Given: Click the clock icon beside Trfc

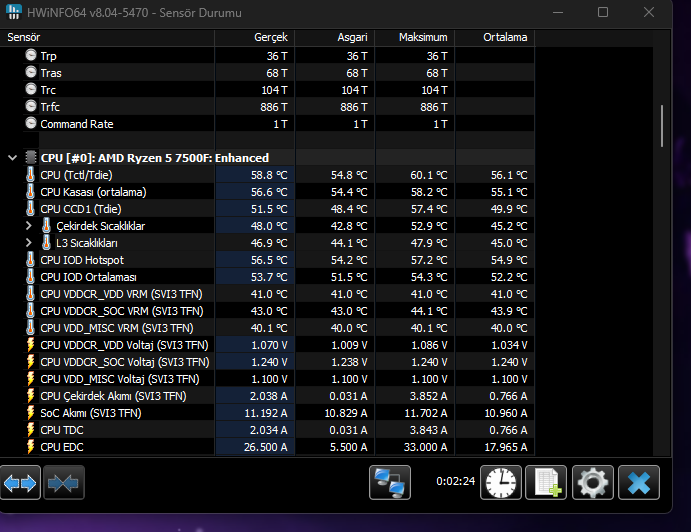Looking at the screenshot, I should [31, 106].
